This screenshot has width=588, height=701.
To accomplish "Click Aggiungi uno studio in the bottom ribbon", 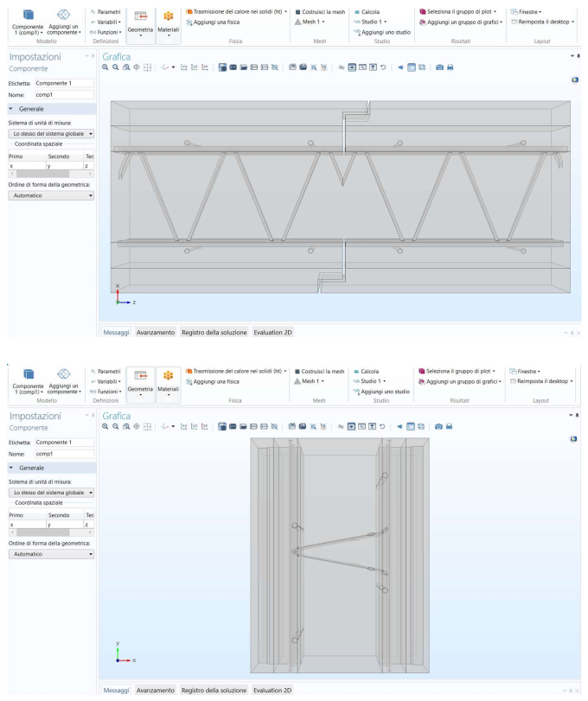I will coord(380,392).
